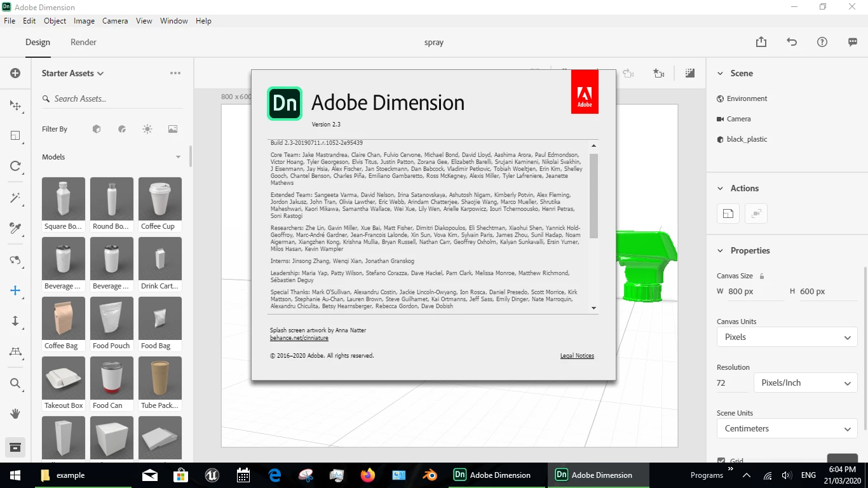Open the Windows Start button

coord(15,475)
